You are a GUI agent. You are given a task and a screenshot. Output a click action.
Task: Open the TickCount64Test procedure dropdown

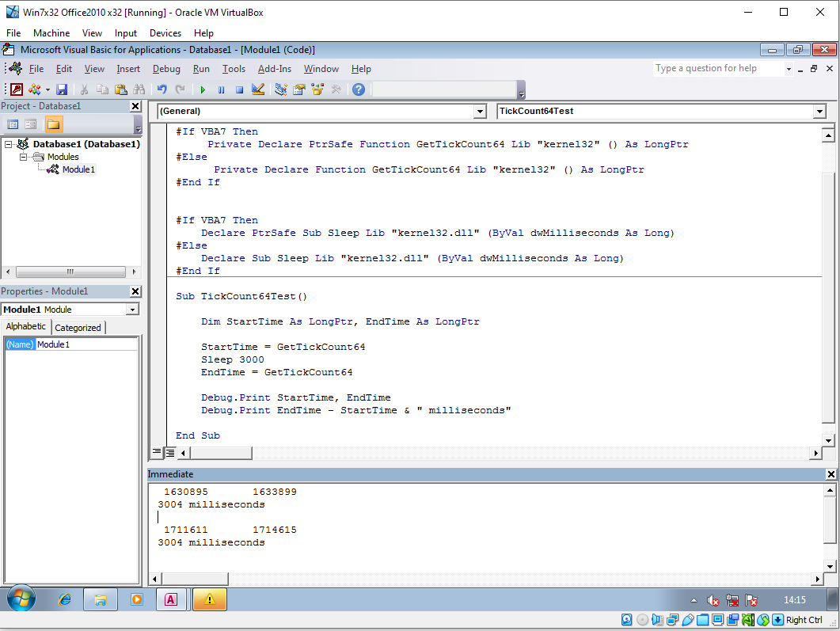[819, 112]
